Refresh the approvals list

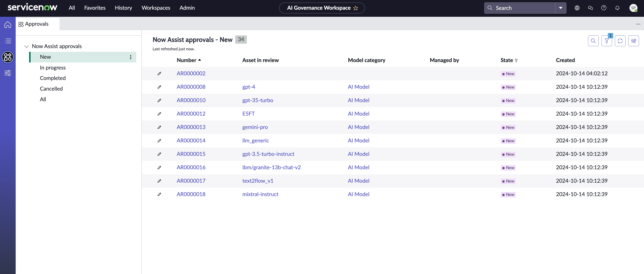tap(620, 41)
